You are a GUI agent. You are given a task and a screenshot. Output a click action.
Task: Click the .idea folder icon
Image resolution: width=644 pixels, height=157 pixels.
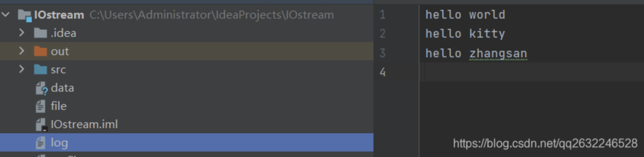click(x=40, y=33)
